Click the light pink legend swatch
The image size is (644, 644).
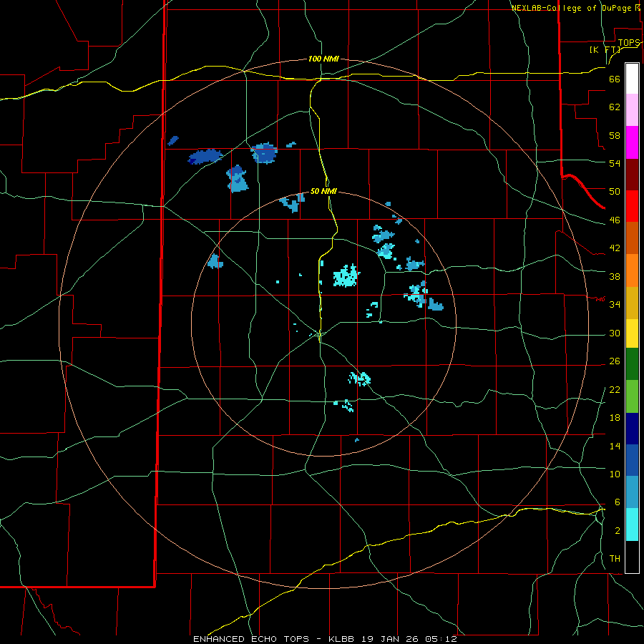click(632, 110)
